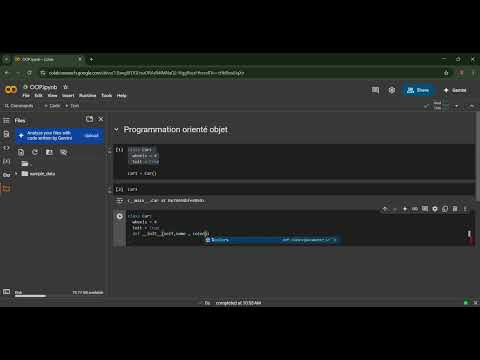Open the Help menu
The height and width of the screenshot is (360, 480).
point(122,96)
